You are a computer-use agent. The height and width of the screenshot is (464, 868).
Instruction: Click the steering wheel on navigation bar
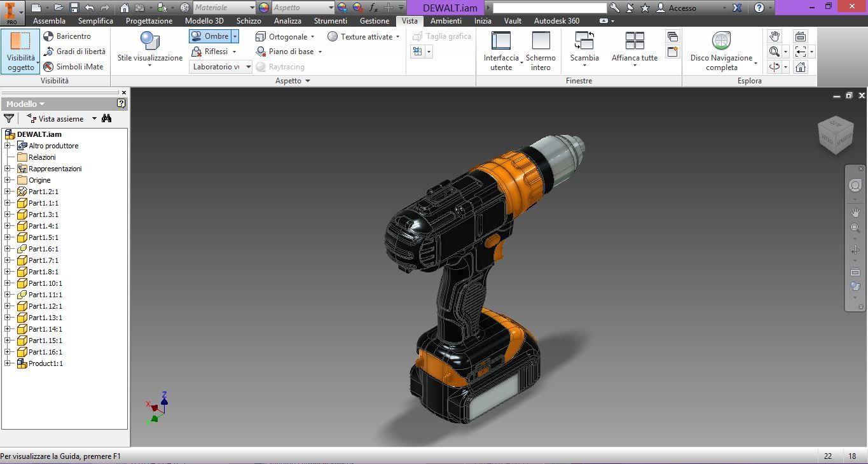(855, 185)
